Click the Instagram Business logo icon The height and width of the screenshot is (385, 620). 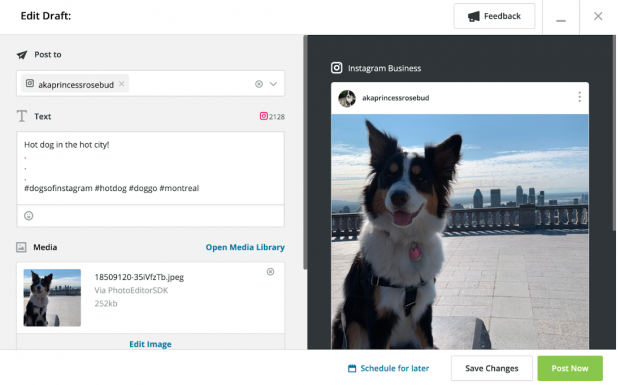pyautogui.click(x=336, y=68)
